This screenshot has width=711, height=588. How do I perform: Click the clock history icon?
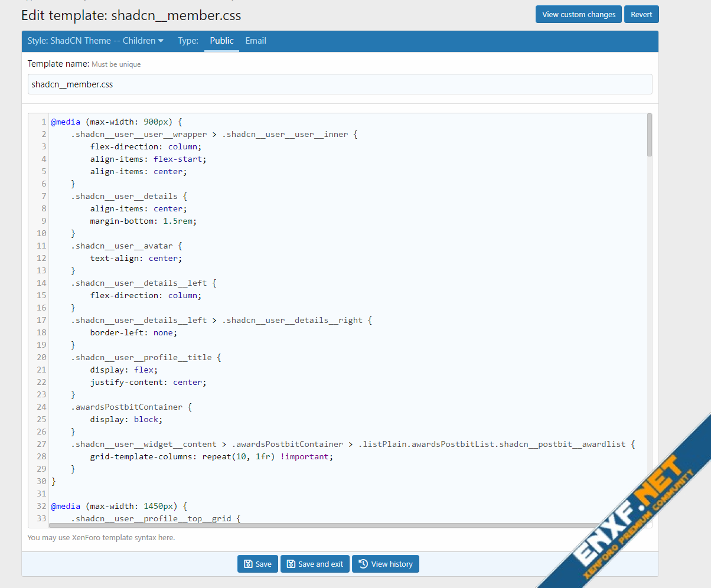363,564
